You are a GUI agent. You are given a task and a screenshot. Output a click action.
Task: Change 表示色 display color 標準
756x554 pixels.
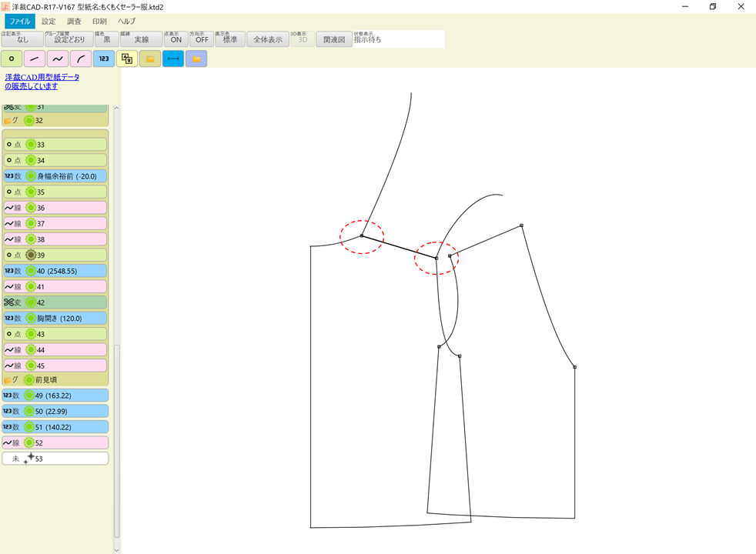click(x=230, y=39)
